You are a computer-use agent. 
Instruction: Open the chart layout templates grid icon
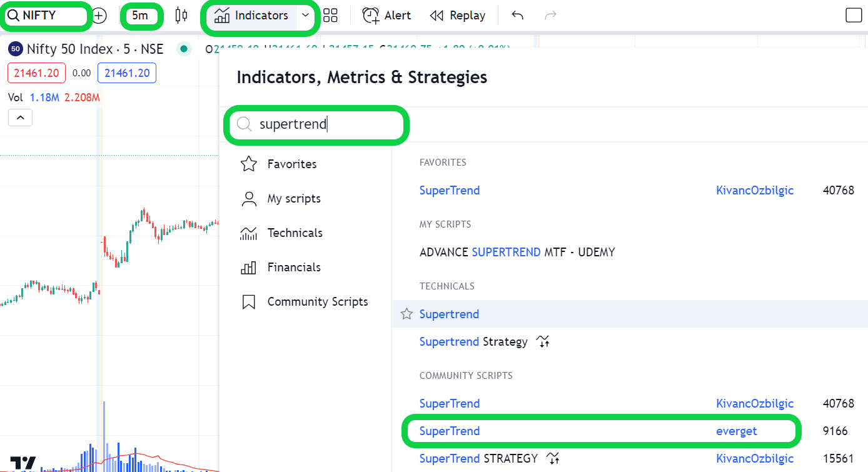coord(330,16)
